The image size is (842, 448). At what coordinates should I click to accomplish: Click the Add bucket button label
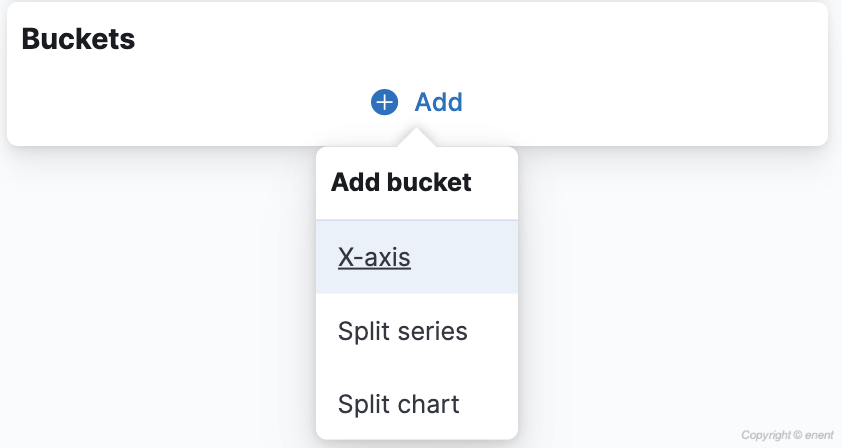coord(438,102)
